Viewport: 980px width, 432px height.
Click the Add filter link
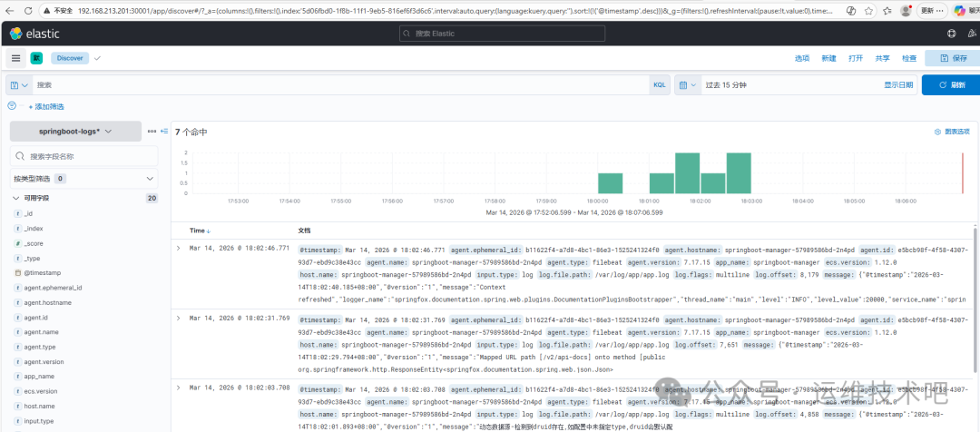(x=46, y=107)
